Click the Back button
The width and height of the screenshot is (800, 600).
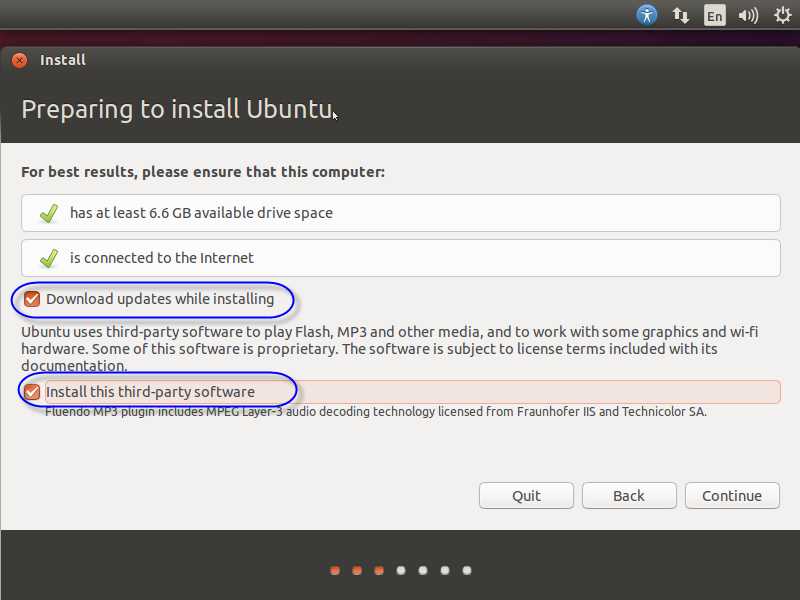click(629, 495)
